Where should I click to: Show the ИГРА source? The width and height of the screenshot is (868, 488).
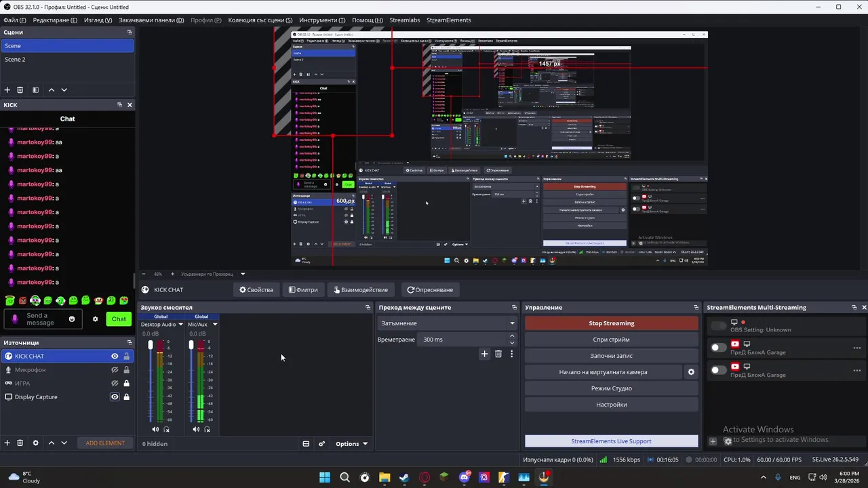coord(115,383)
